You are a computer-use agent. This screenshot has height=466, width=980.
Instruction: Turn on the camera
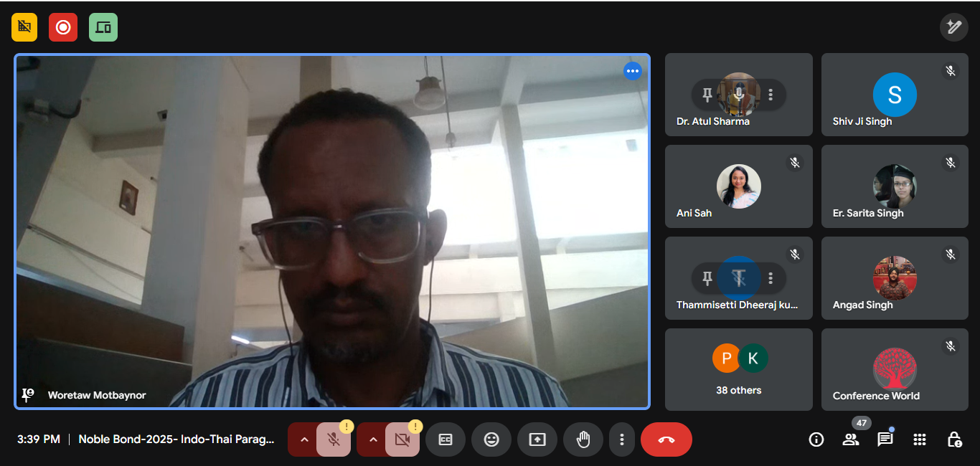click(402, 439)
